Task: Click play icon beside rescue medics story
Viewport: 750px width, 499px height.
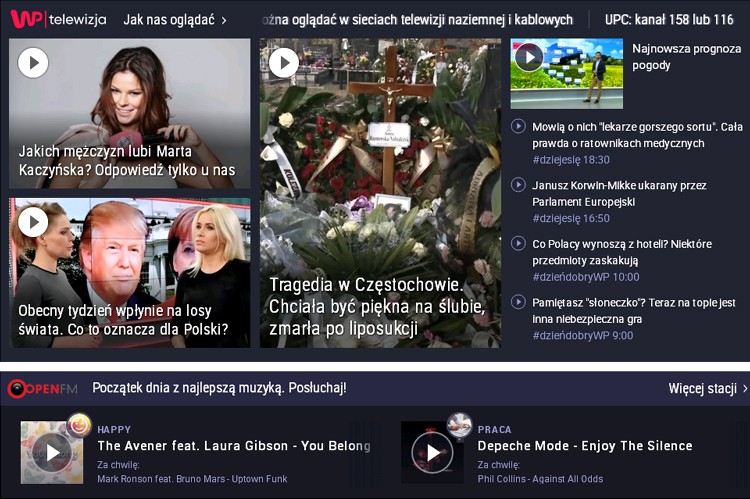Action: click(518, 126)
